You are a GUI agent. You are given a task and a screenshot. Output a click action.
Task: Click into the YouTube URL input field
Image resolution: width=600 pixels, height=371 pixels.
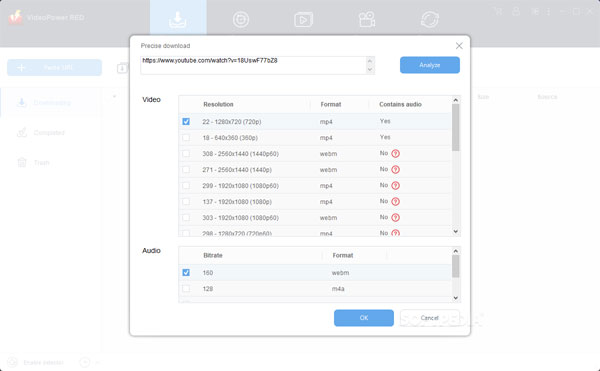(x=253, y=65)
